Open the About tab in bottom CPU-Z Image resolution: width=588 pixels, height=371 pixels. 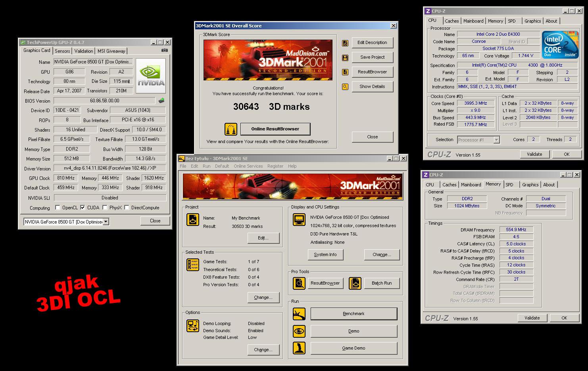549,185
